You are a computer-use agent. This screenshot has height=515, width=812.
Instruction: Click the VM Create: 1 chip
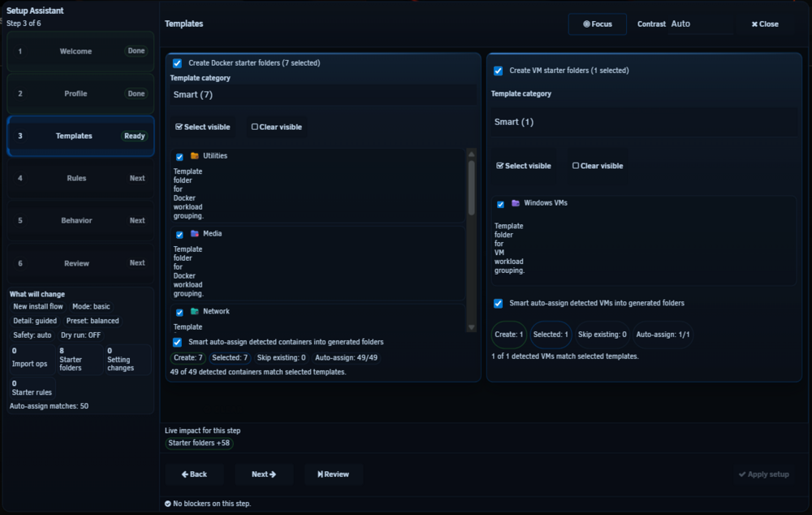[x=508, y=335]
